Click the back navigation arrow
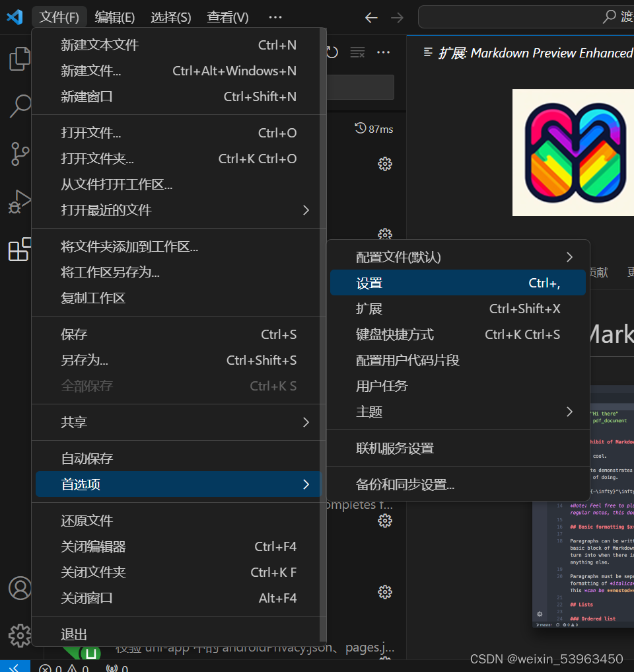 click(x=371, y=18)
